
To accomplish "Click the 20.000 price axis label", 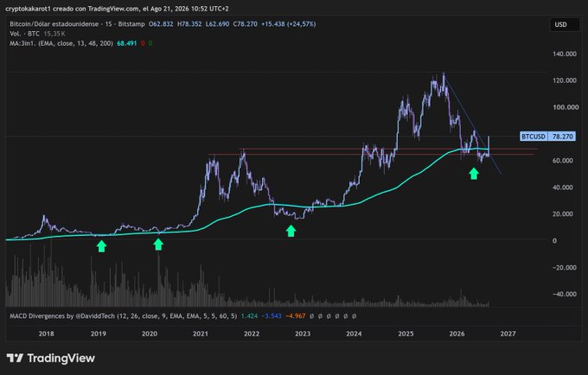I will point(563,214).
